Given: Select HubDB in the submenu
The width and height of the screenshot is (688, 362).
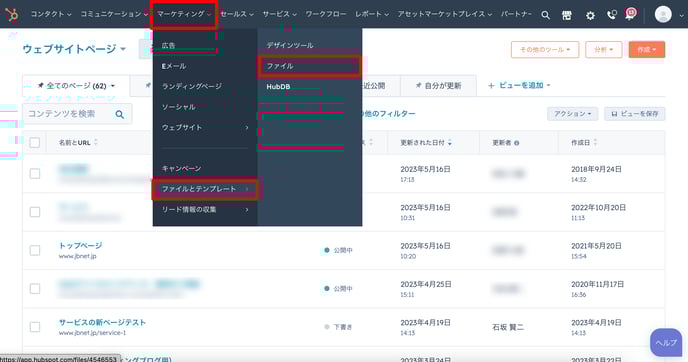Looking at the screenshot, I should (278, 86).
